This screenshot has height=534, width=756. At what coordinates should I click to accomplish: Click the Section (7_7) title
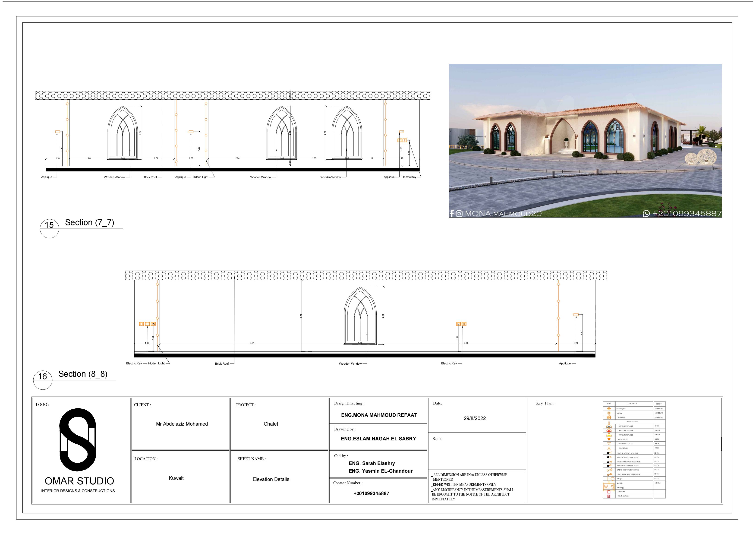pos(90,222)
